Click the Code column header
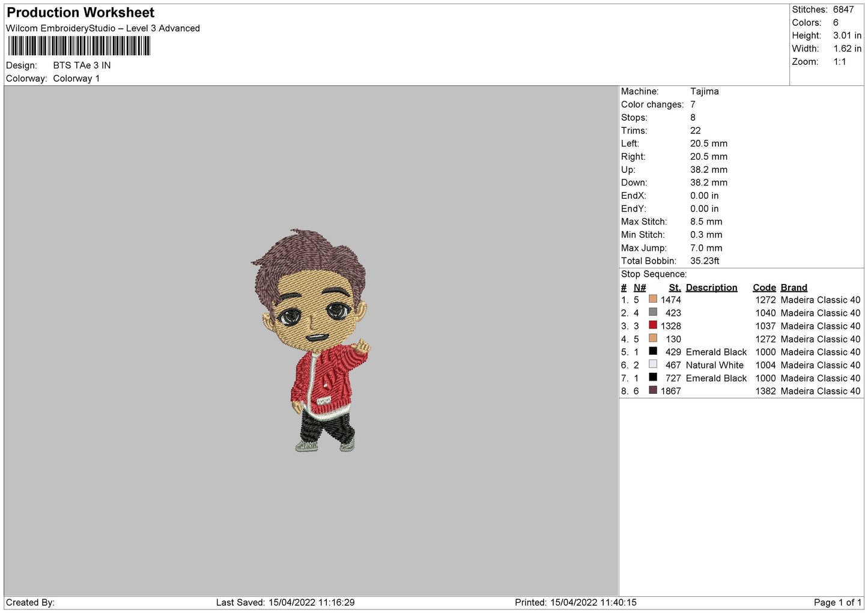 coord(764,288)
